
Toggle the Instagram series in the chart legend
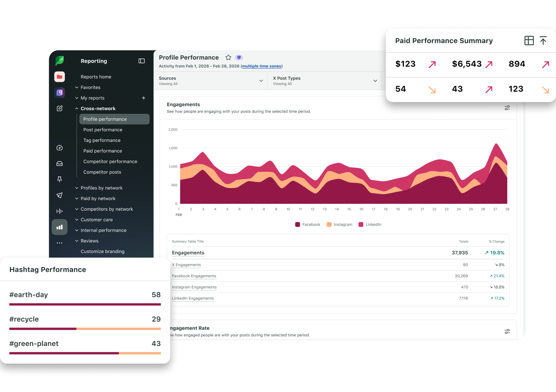coord(339,224)
